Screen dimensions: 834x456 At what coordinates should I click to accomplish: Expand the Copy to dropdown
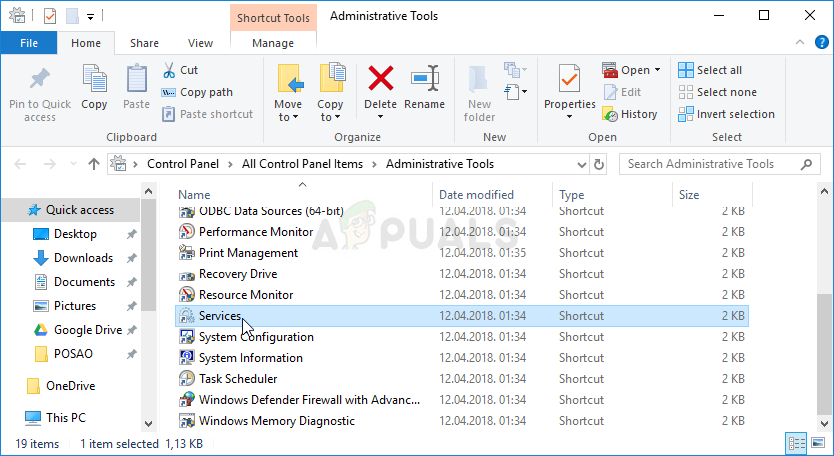330,117
